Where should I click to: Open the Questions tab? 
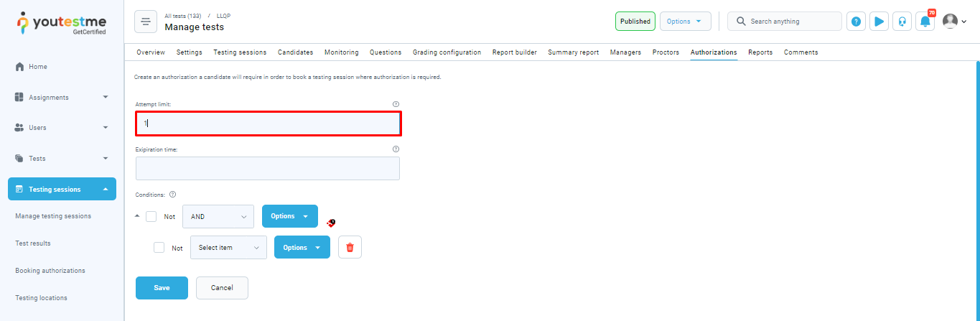click(x=386, y=52)
